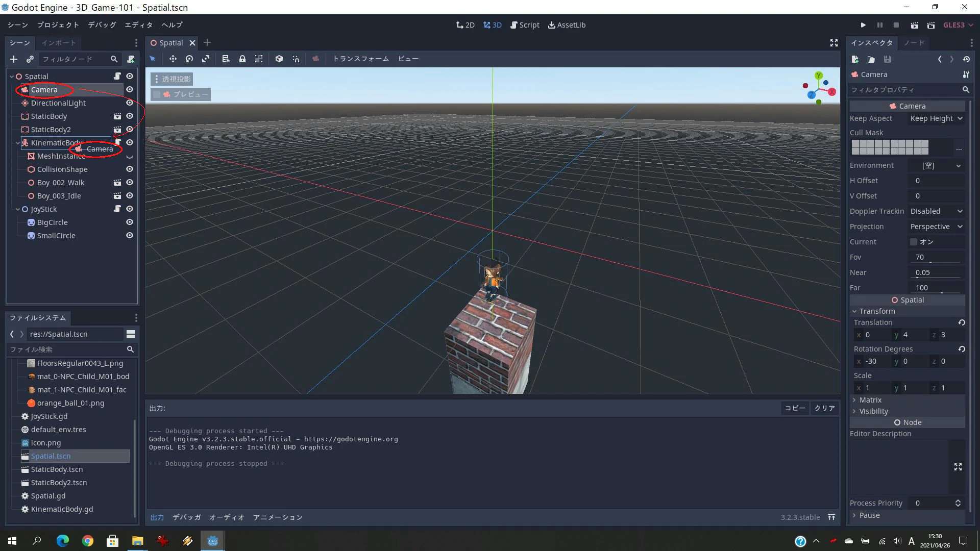Open Doppler Tracking dropdown

tap(936, 211)
